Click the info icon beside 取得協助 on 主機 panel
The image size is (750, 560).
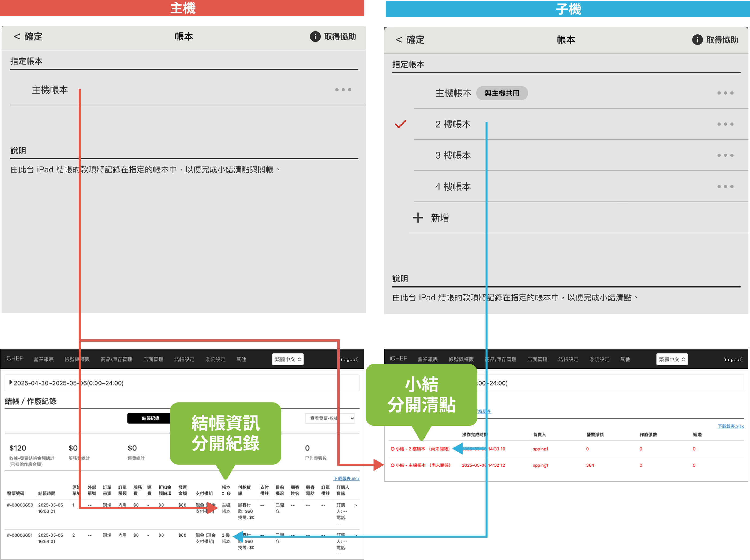pos(315,37)
